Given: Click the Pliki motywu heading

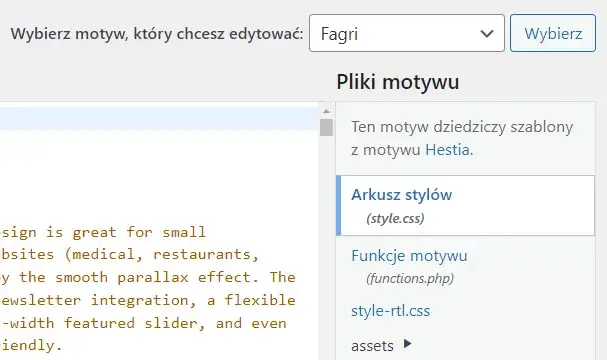Looking at the screenshot, I should click(x=398, y=82).
